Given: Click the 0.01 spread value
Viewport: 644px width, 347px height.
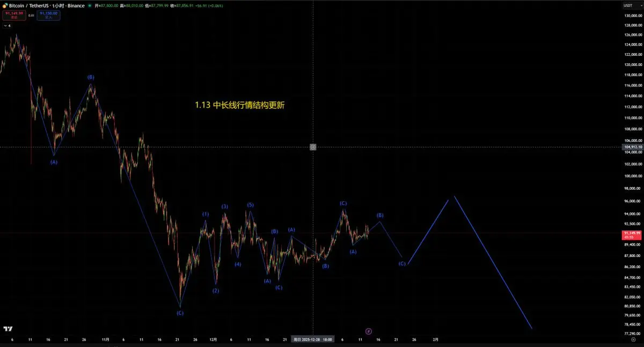Looking at the screenshot, I should point(31,16).
